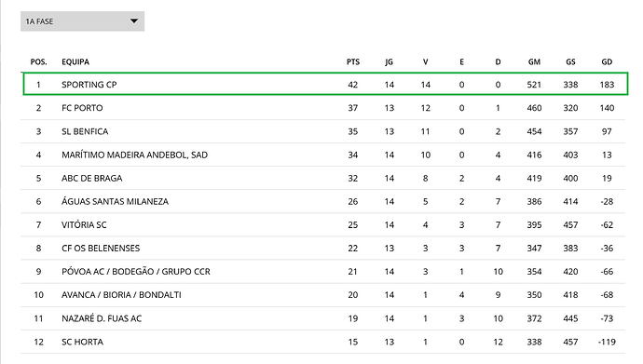Open the FC Porto team entry

[x=82, y=108]
